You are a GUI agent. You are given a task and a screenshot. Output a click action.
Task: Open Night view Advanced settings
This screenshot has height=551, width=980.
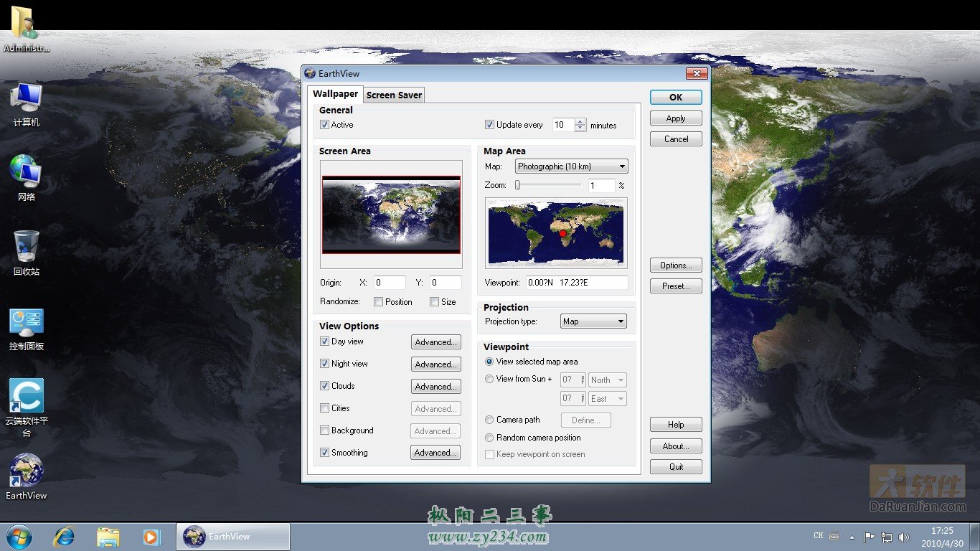(435, 364)
